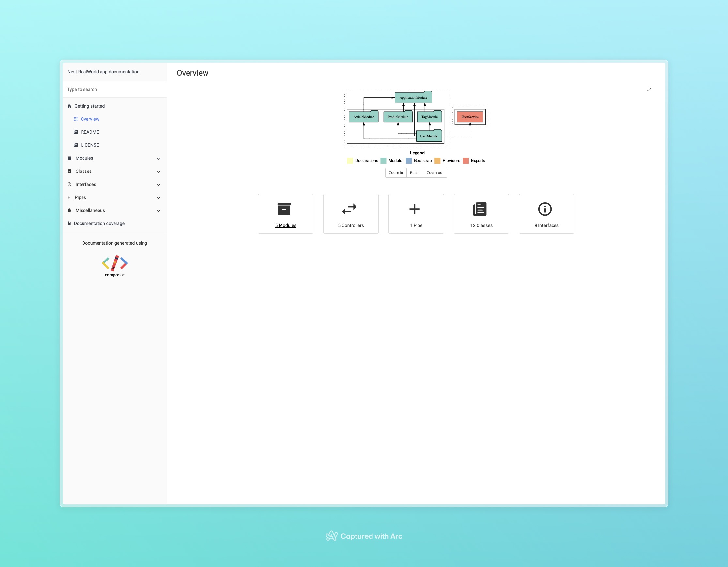Click the Providers legend orange swatch

tap(437, 160)
